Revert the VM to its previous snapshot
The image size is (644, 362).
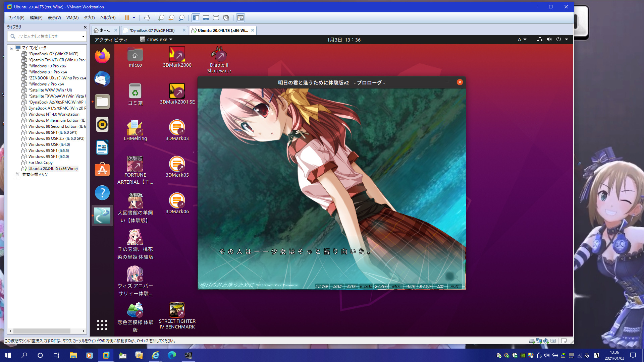171,18
